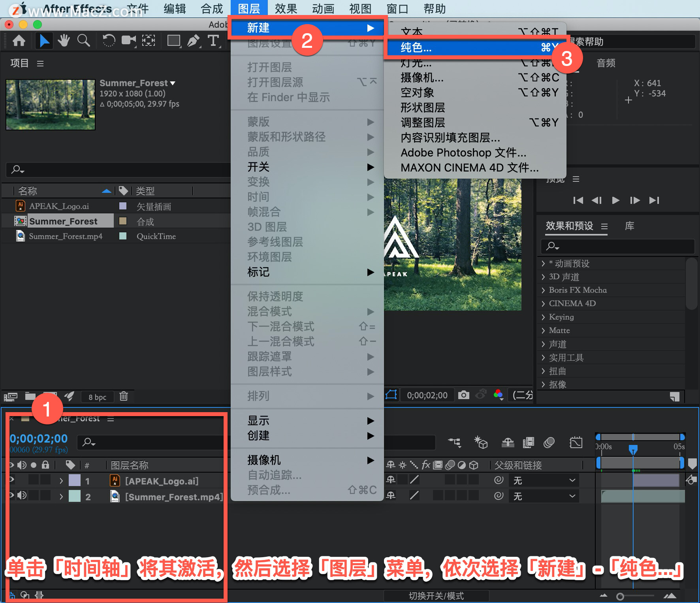Select the Rotation tool
Viewport: 700px width, 603px height.
(x=109, y=40)
